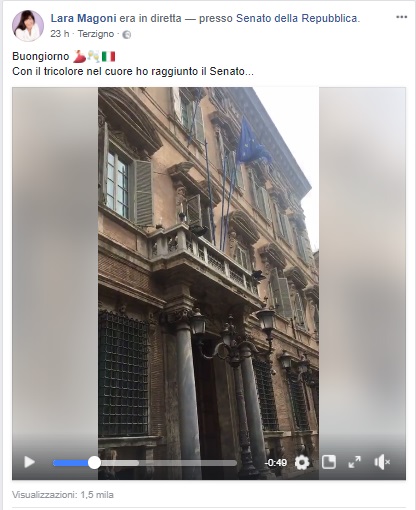Click Lara Magoni profile picture
This screenshot has height=510, width=416.
[x=28, y=26]
